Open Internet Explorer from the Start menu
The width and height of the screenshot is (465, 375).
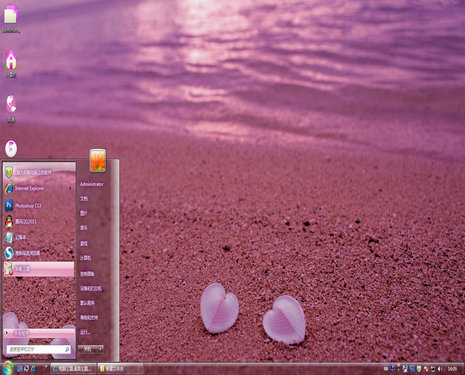39,188
